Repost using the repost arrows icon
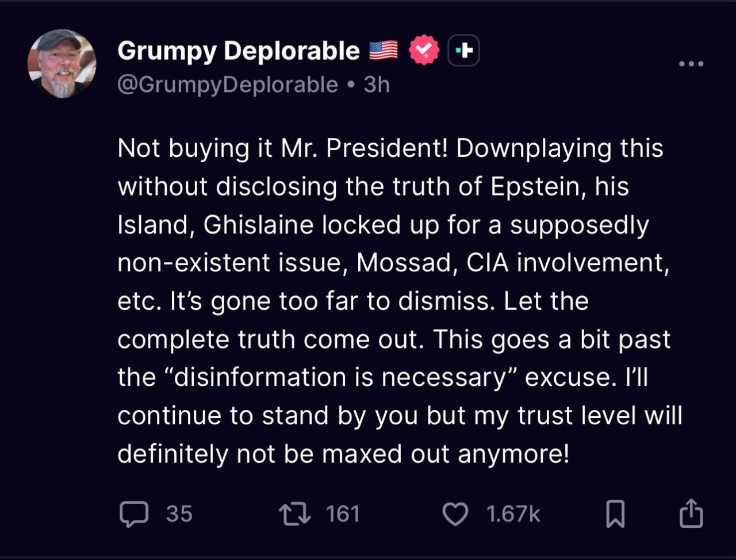Viewport: 736px width, 560px height. 294,513
